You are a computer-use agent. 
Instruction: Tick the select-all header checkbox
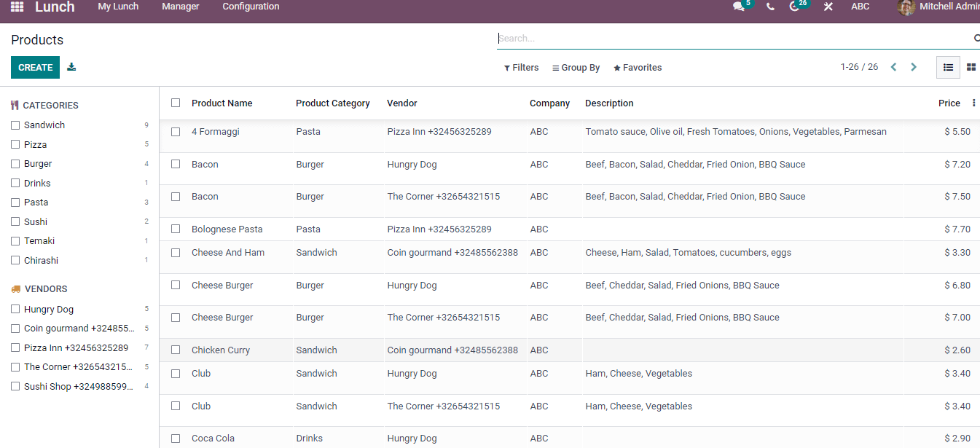[176, 103]
